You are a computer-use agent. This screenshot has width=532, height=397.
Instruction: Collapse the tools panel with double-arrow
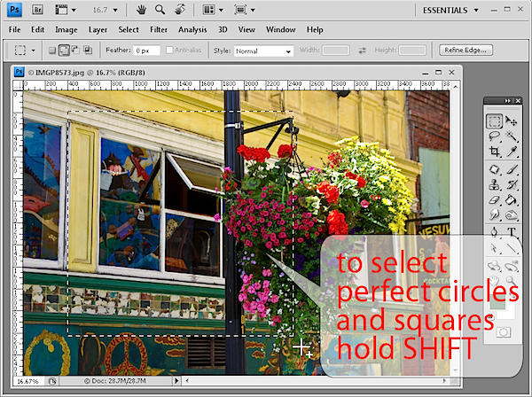507,101
